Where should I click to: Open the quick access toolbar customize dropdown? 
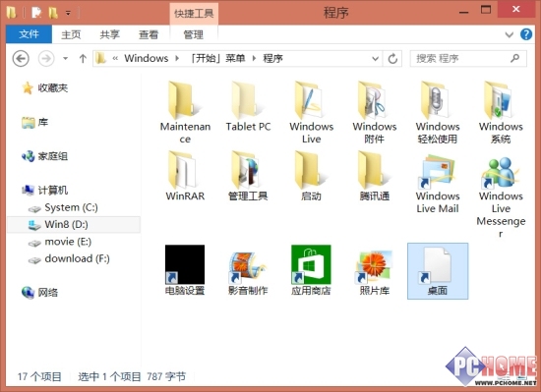(x=68, y=14)
